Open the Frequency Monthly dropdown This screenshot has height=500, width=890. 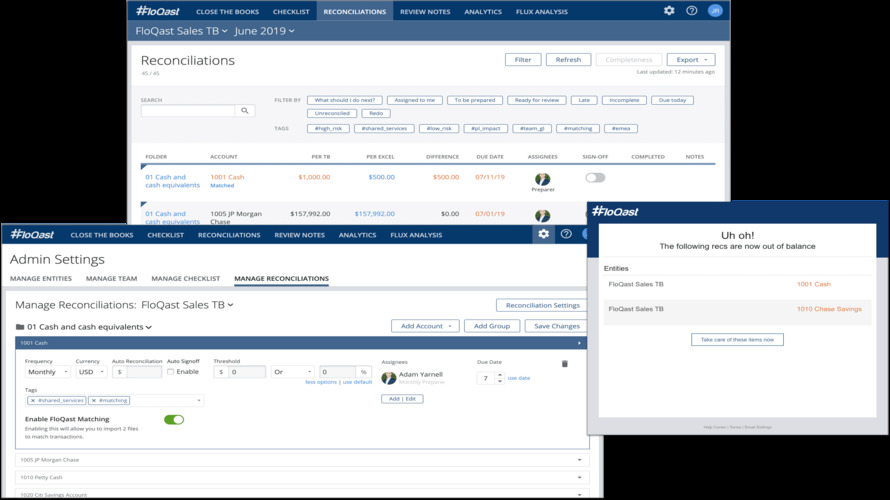[x=47, y=372]
